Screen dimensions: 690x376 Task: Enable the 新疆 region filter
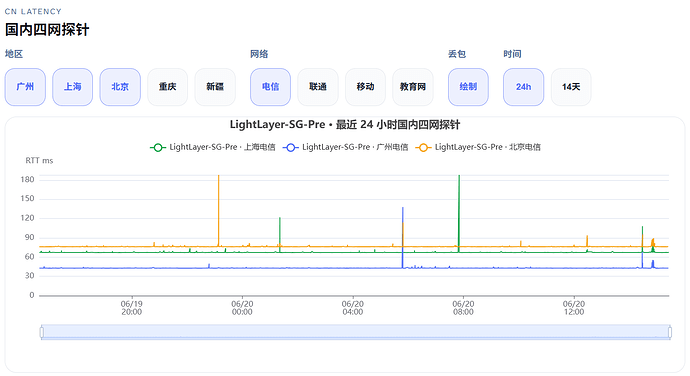point(215,87)
